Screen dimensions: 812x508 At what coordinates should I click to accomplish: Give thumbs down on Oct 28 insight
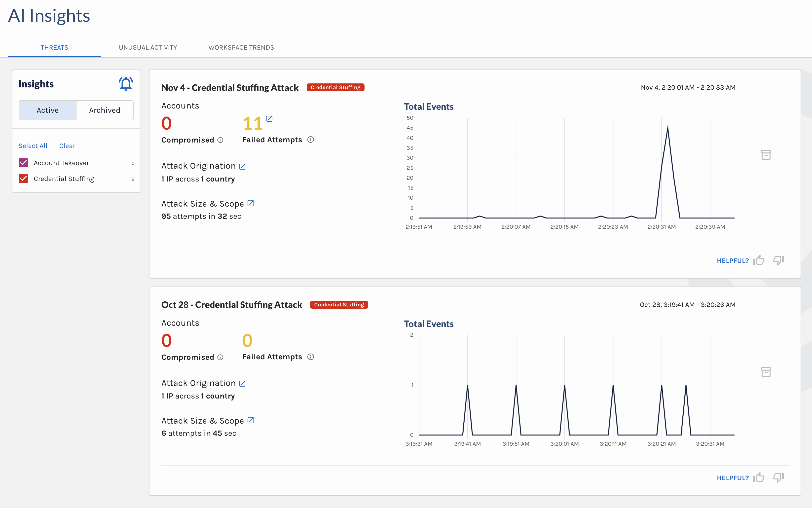pos(778,477)
